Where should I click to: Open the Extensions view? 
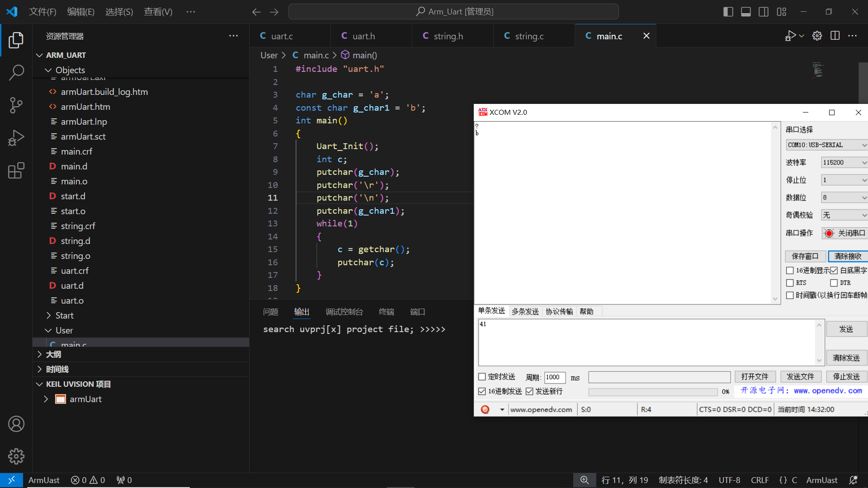pos(16,170)
